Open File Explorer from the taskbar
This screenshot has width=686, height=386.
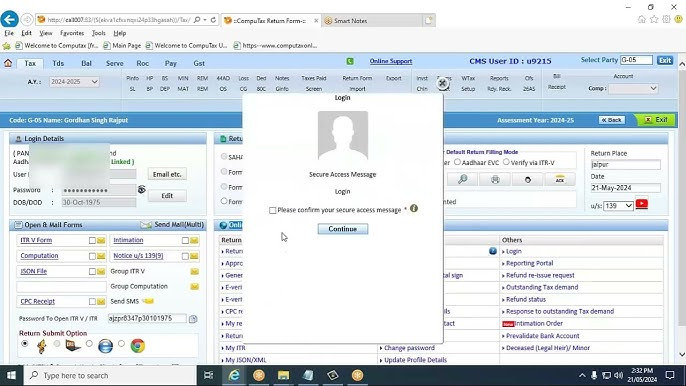point(284,375)
